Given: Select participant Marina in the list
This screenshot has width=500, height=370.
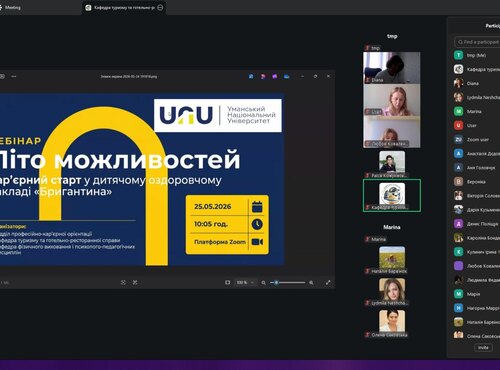Looking at the screenshot, I should pyautogui.click(x=477, y=111).
